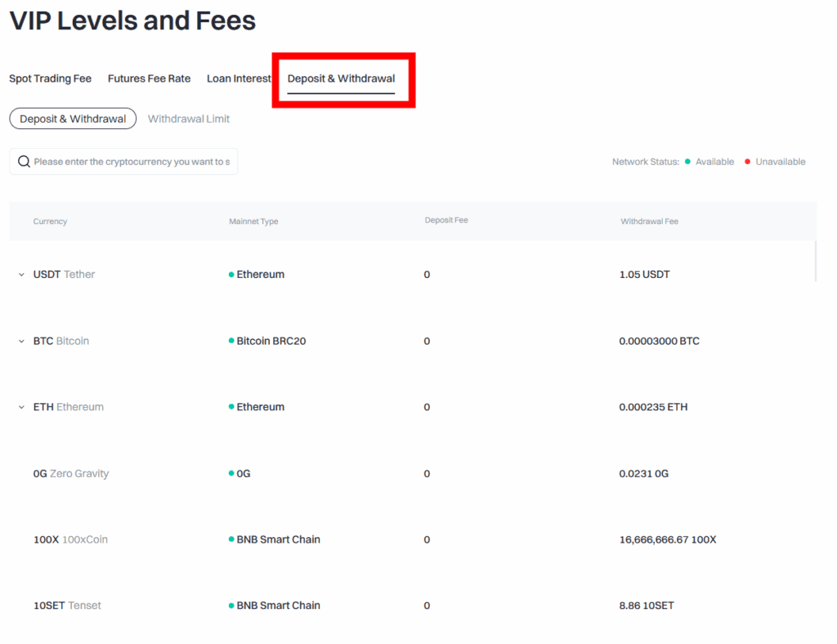Open the Futures Fee Rate tab

(149, 78)
